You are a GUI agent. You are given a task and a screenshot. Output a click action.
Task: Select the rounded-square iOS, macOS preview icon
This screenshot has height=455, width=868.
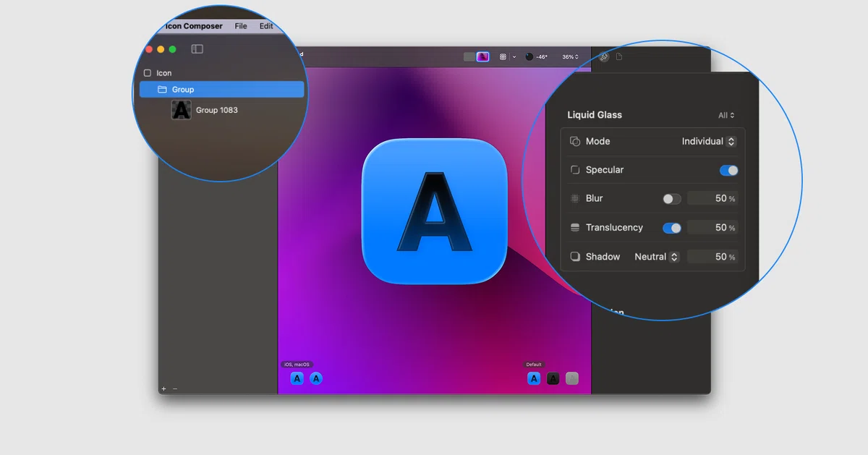pyautogui.click(x=297, y=378)
